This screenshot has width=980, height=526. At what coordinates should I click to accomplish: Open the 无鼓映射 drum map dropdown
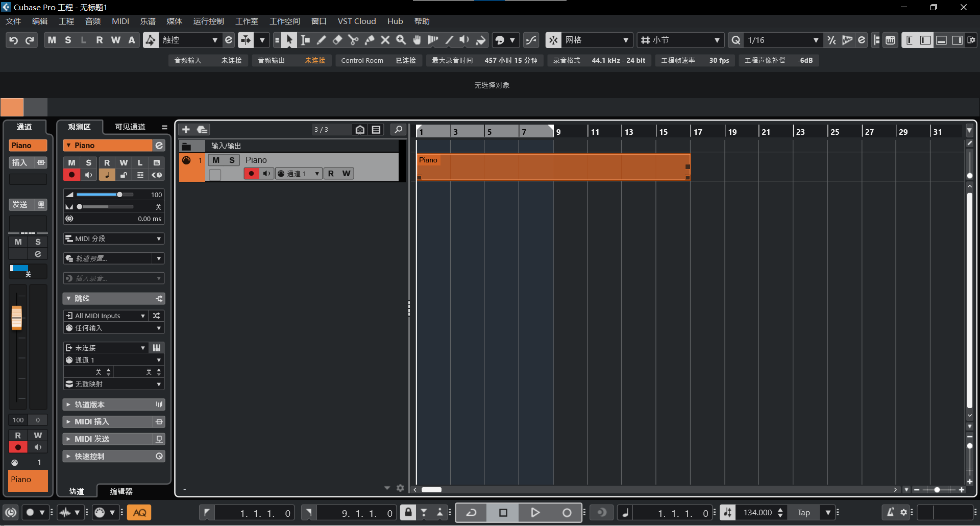(113, 384)
